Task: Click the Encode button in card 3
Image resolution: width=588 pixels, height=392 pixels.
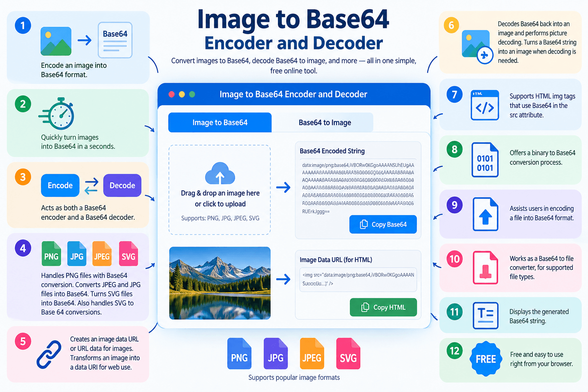Action: (60, 185)
